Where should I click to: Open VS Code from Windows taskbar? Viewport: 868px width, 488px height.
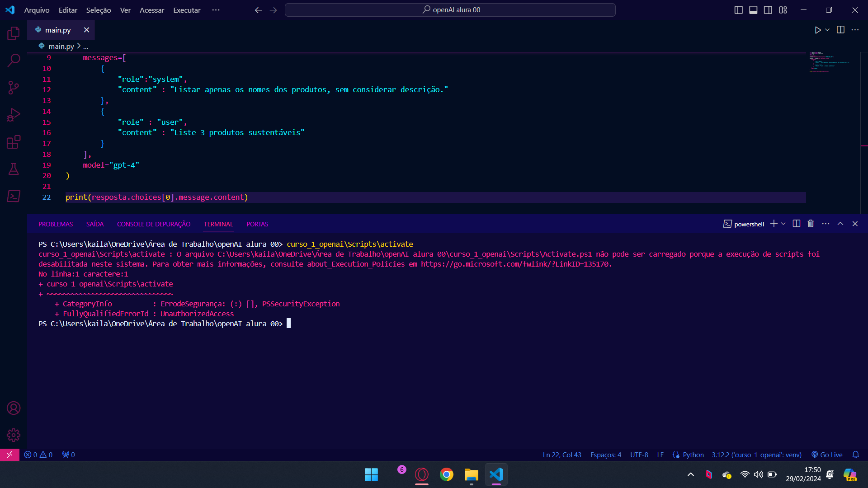pyautogui.click(x=496, y=474)
